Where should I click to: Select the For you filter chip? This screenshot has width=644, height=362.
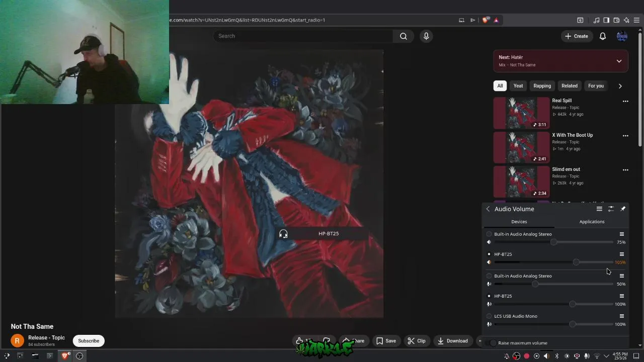tap(596, 86)
